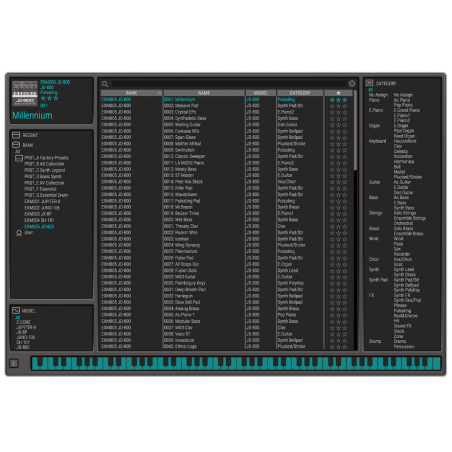Select the PRST_G Essential Drum bank
Viewport: 452px width, 452px height.
[x=46, y=195]
